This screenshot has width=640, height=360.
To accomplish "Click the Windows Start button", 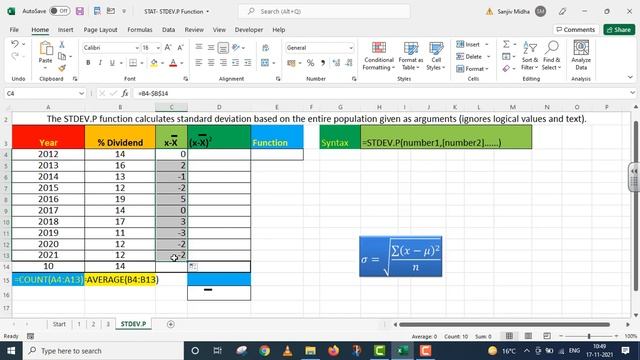I will pyautogui.click(x=11, y=351).
